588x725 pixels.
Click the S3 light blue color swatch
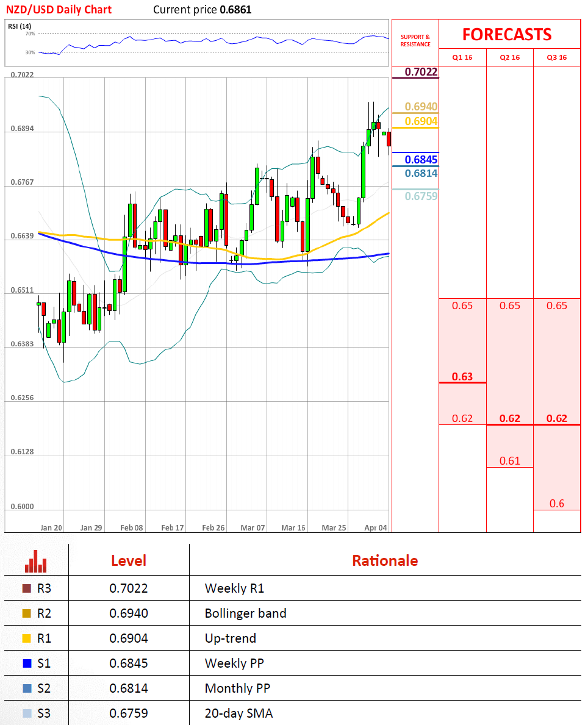click(27, 713)
